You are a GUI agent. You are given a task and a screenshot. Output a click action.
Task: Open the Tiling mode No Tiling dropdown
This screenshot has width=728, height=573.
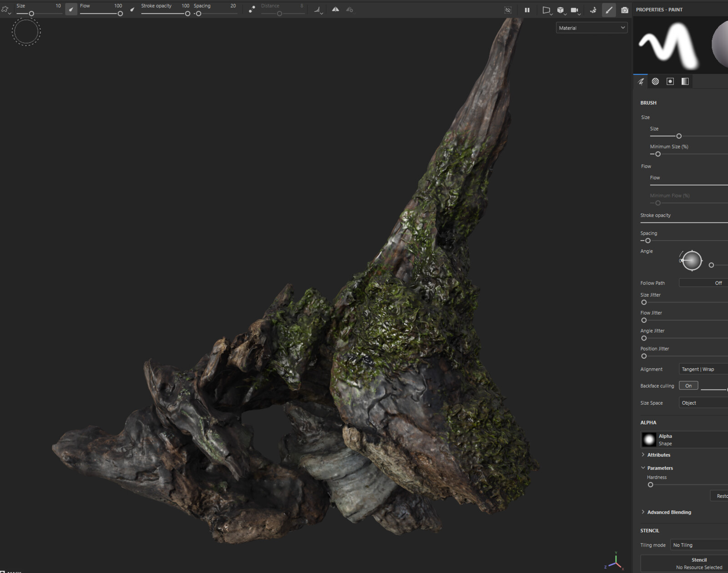coord(699,545)
